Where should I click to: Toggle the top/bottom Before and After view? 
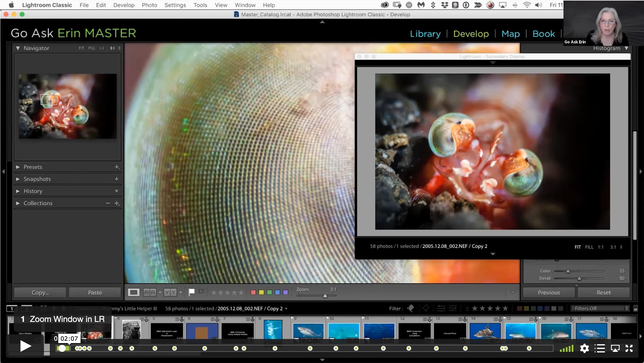coord(170,292)
